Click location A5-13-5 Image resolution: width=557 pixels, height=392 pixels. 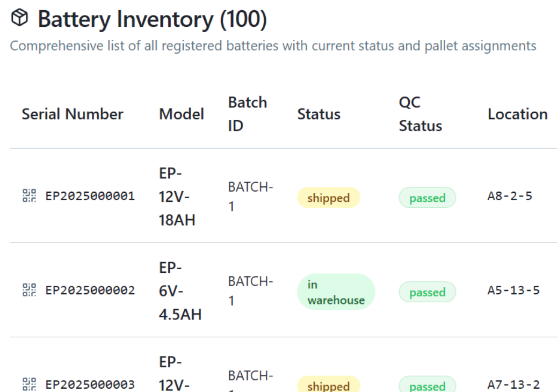click(x=513, y=291)
